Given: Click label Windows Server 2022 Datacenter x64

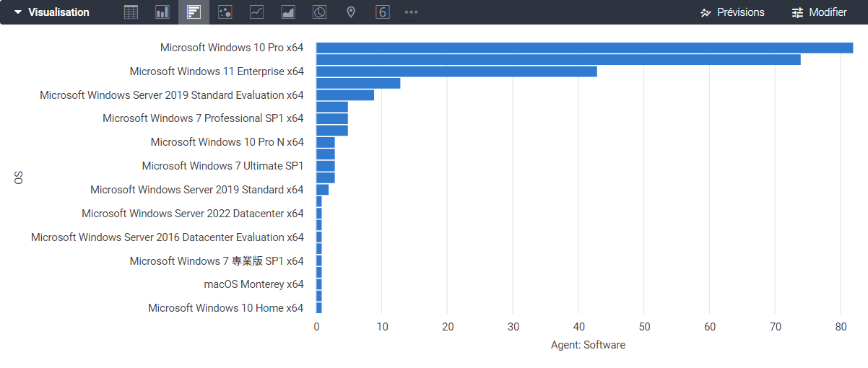Looking at the screenshot, I should (x=193, y=214).
